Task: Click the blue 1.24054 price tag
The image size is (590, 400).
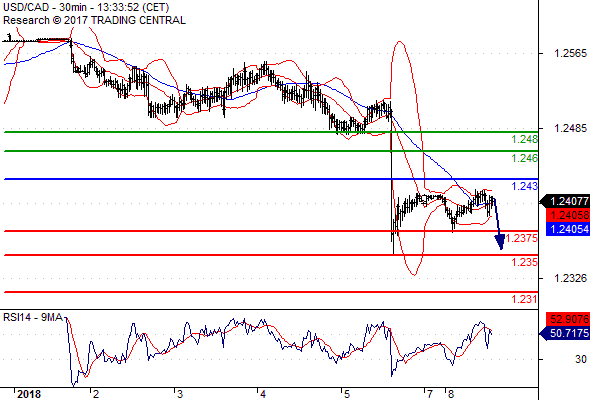Action: pyautogui.click(x=568, y=229)
